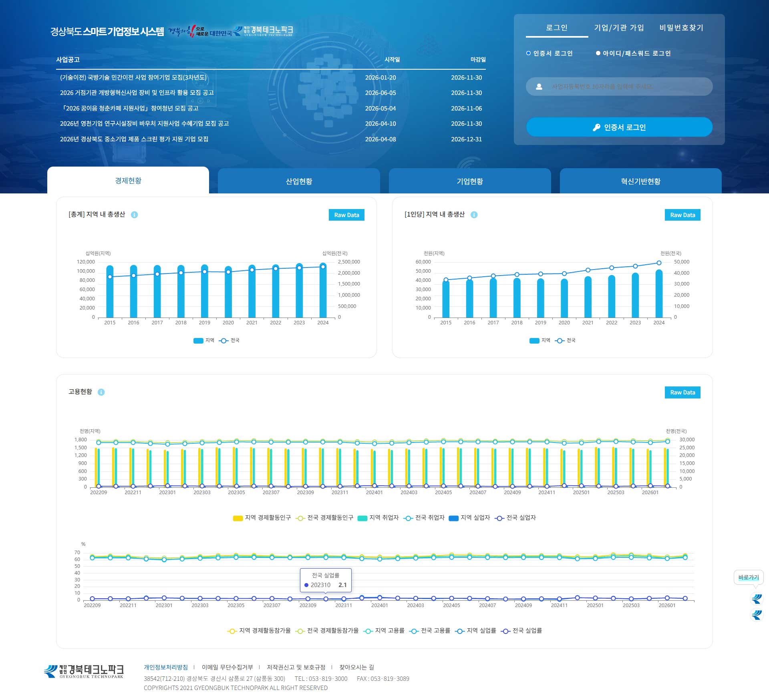Viewport: 769px width, 700px height.
Task: Open info icon beside 총계 지역 내 총생산
Action: (135, 215)
